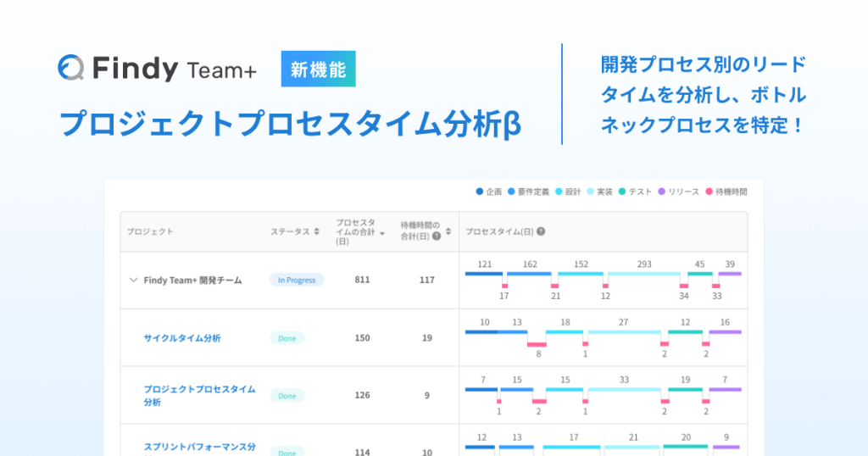The height and width of the screenshot is (456, 868).
Task: Open help icon for 待機時間の合計
Action: (437, 236)
